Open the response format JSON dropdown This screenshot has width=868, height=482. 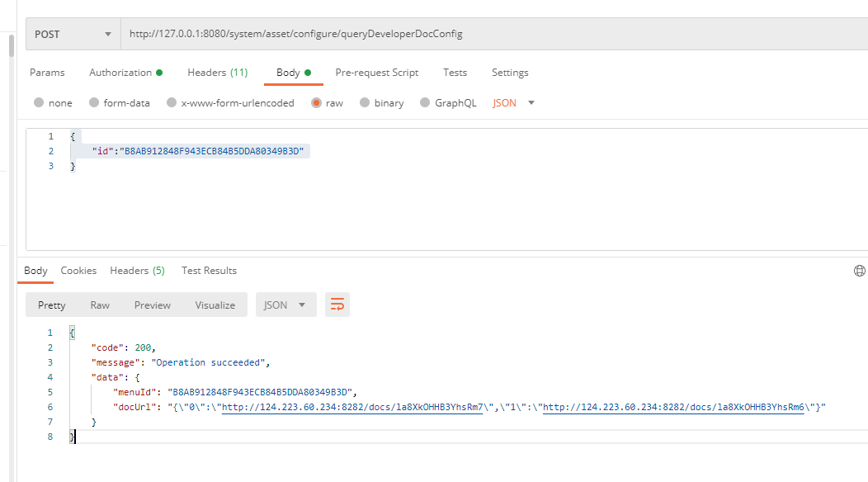285,305
